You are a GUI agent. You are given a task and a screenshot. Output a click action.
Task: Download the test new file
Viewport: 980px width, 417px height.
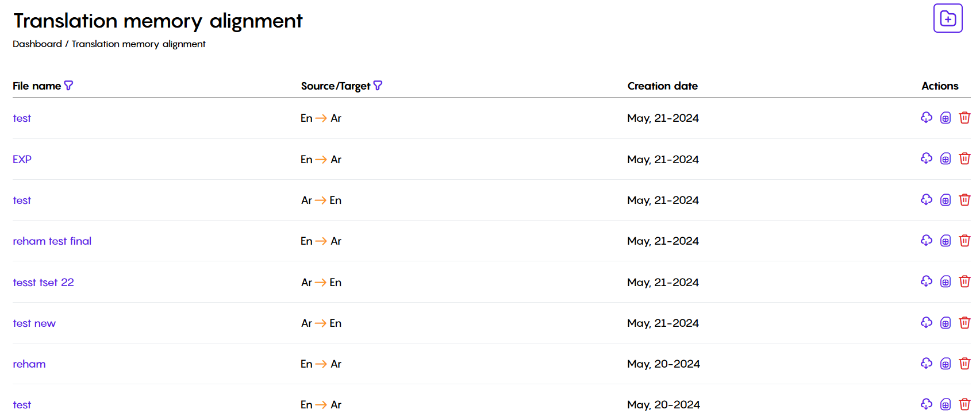point(927,323)
